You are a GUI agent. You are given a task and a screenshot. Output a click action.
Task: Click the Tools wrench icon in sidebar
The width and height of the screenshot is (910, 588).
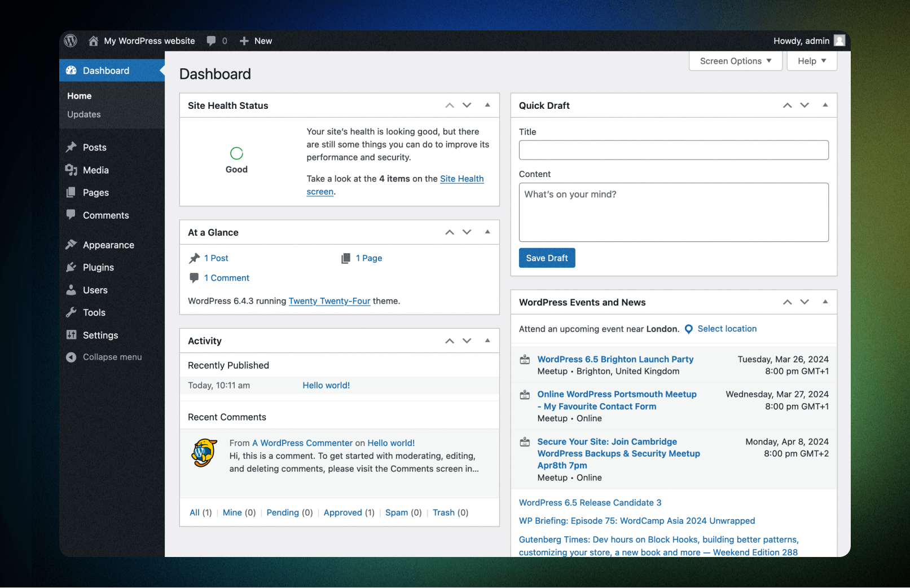[x=71, y=312]
